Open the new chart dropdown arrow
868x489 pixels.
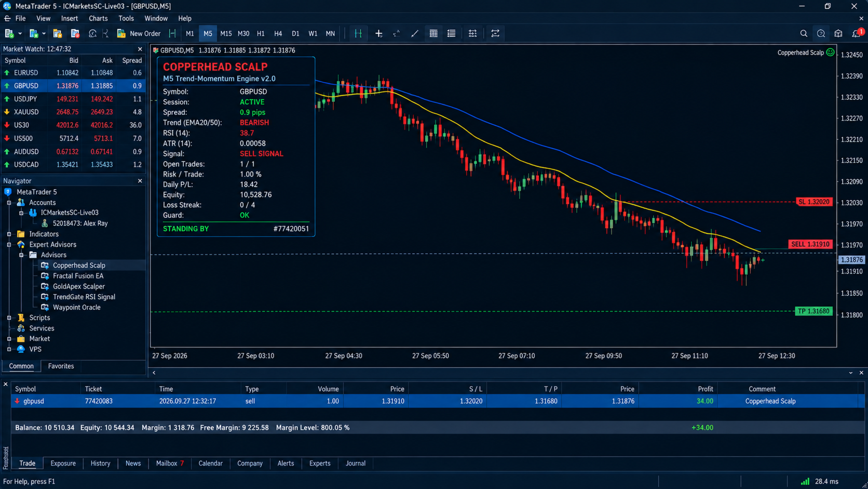point(20,33)
